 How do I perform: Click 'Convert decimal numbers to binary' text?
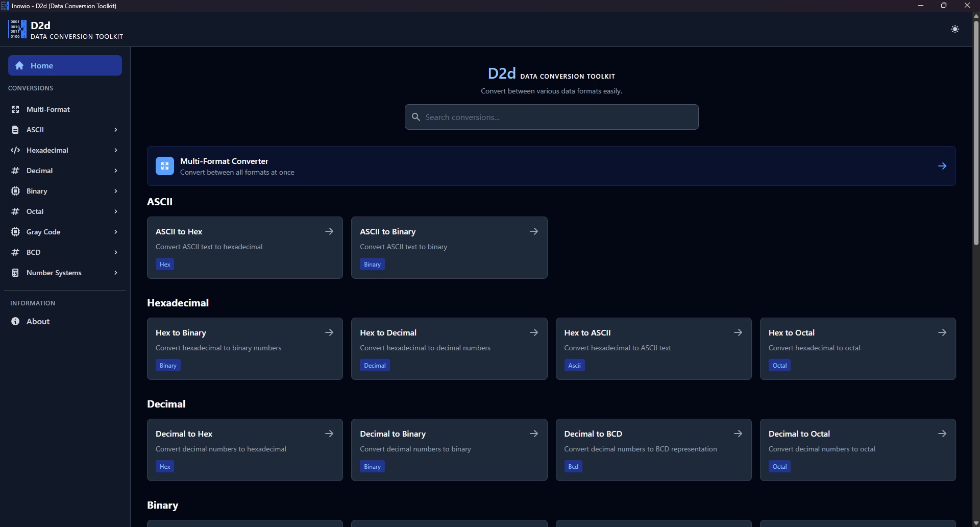tap(415, 449)
